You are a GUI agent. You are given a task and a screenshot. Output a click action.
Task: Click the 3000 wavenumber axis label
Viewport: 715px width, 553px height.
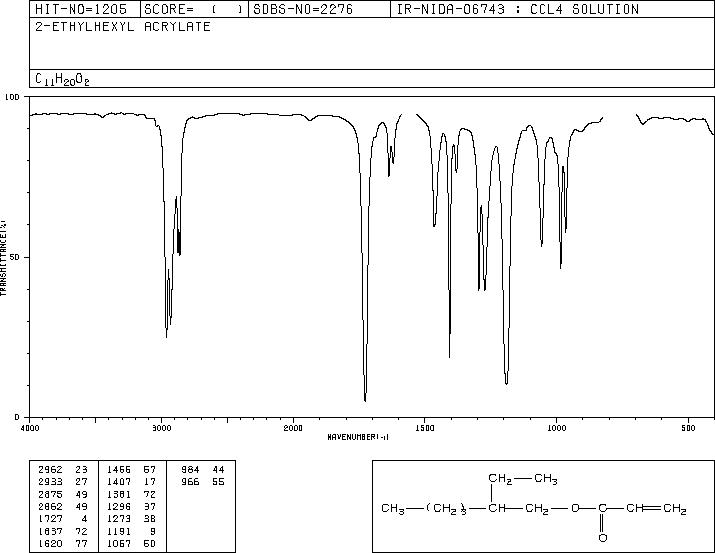click(161, 428)
